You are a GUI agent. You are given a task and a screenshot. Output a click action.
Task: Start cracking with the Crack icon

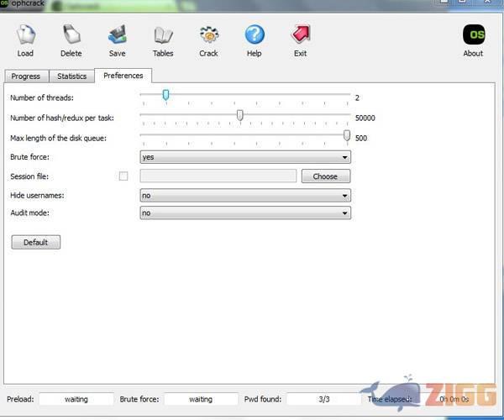pos(208,39)
